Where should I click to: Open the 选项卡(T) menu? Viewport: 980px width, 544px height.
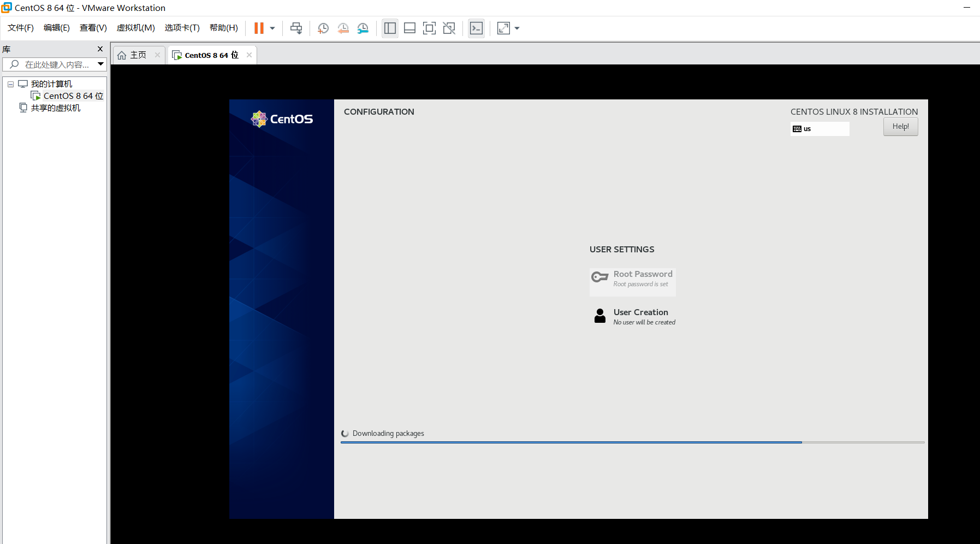coord(182,28)
